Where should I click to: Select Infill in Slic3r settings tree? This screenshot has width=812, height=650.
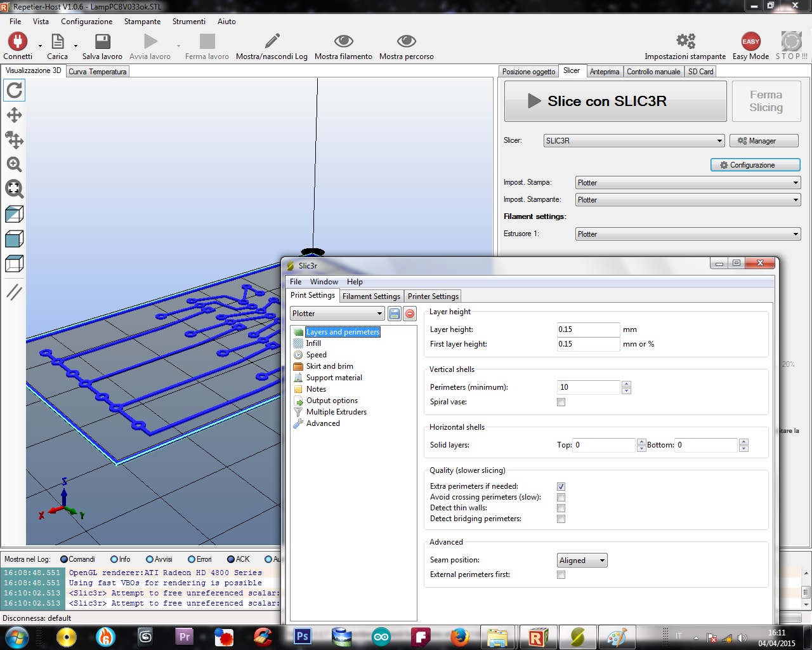tap(313, 343)
